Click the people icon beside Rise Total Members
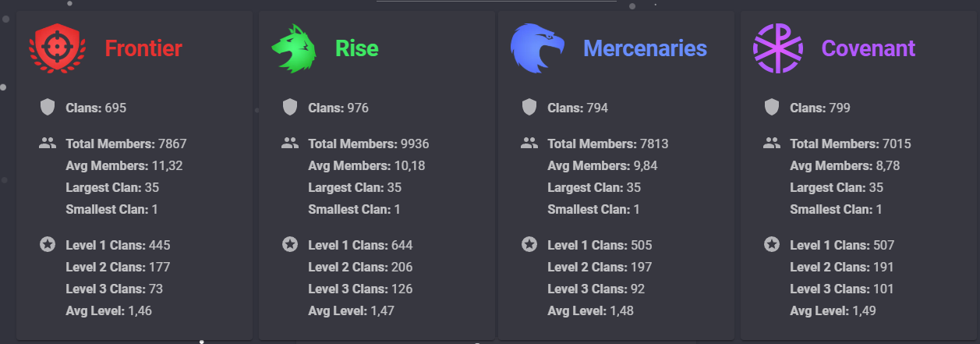 point(290,144)
